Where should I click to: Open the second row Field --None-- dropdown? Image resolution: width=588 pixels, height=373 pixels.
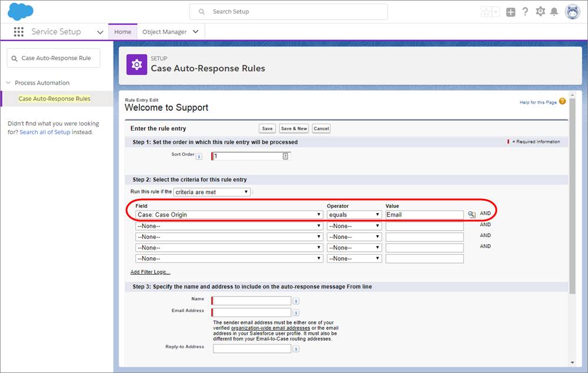229,226
